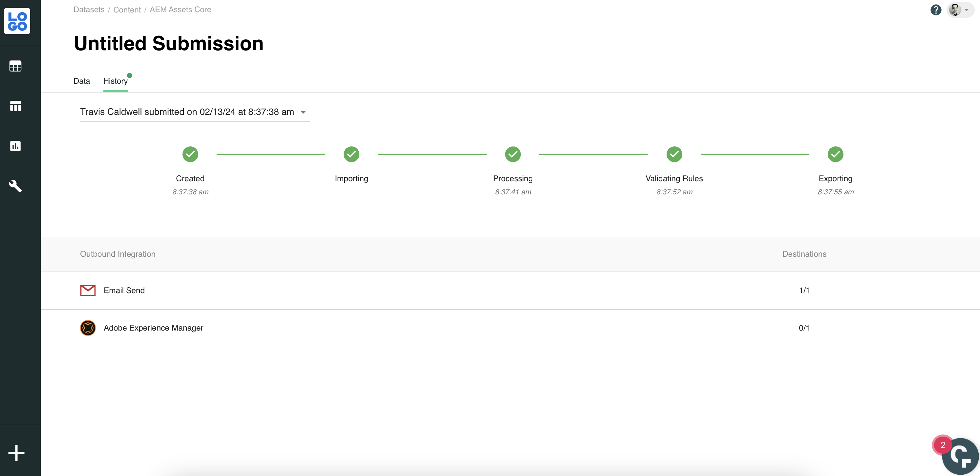Open the user avatar menu
The image size is (980, 476).
[x=960, y=10]
